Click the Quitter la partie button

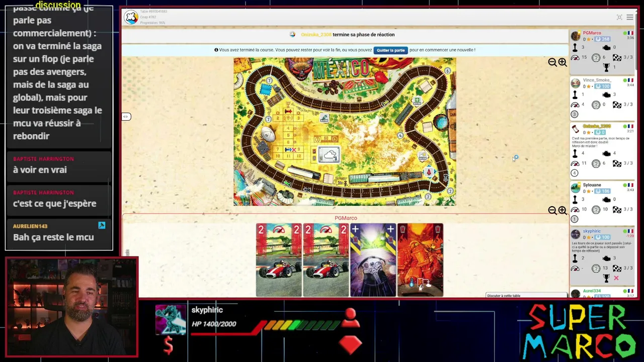[x=390, y=50]
